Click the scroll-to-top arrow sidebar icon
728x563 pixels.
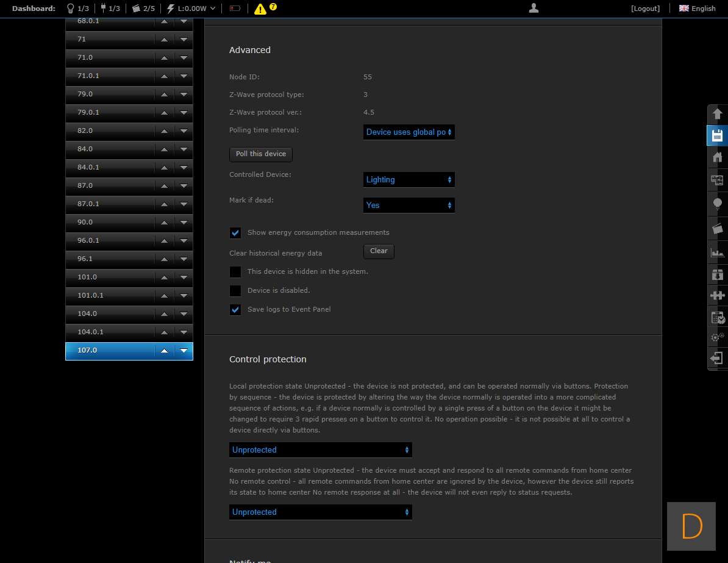[717, 114]
